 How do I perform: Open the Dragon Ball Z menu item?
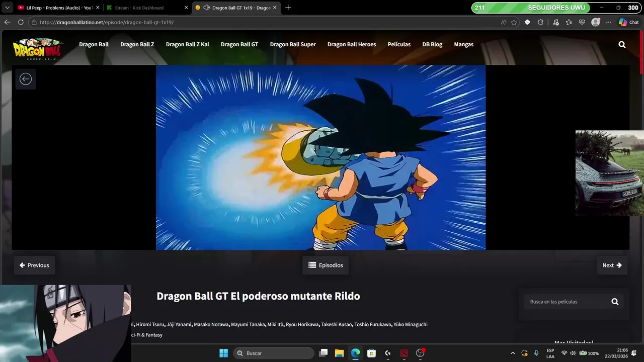click(x=137, y=44)
